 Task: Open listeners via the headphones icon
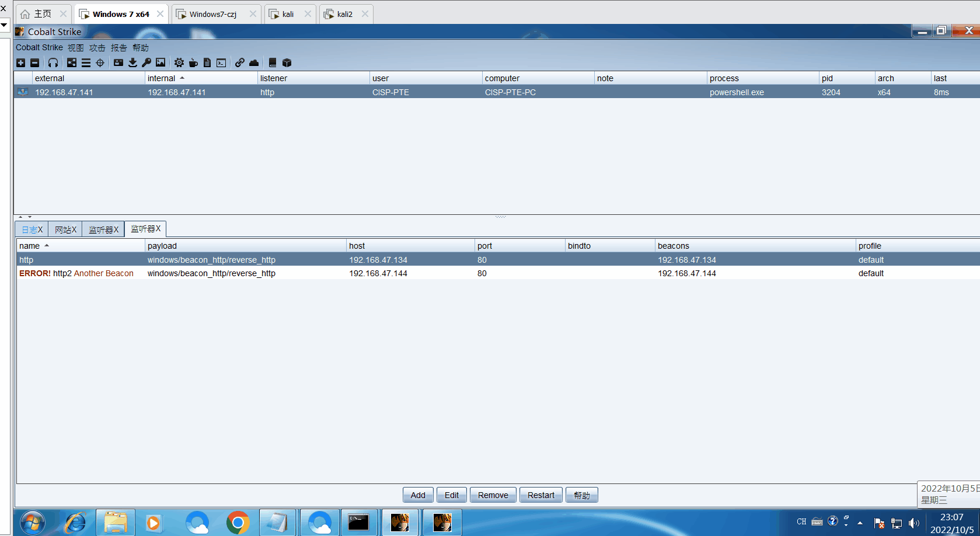(x=53, y=63)
